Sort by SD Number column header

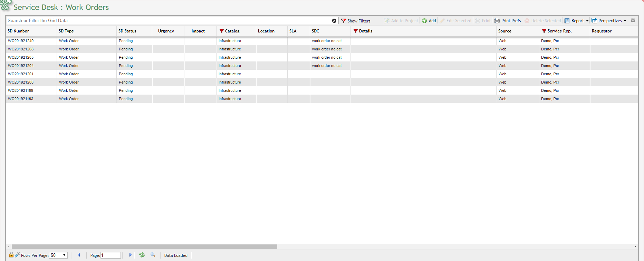[x=18, y=31]
